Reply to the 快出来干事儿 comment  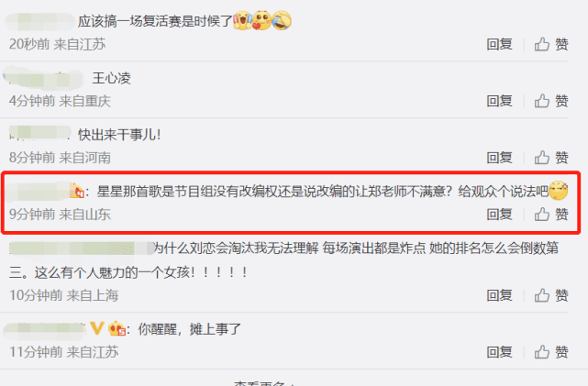coord(499,158)
